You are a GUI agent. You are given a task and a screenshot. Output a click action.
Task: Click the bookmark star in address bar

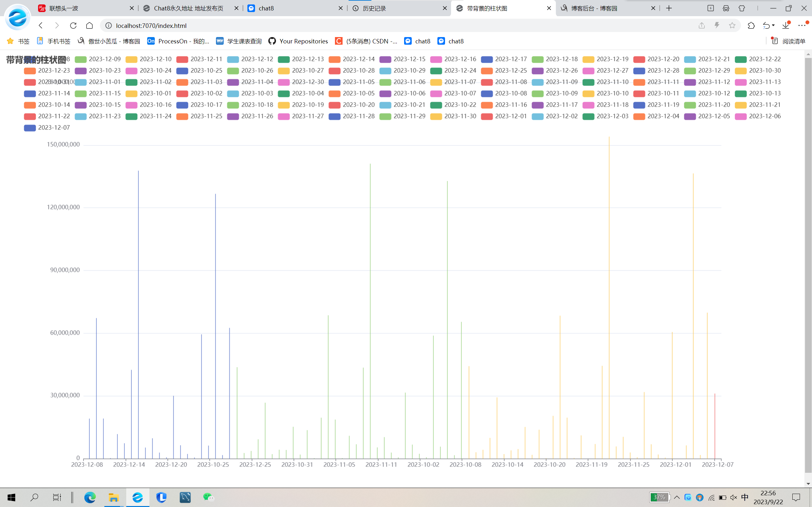tap(732, 25)
